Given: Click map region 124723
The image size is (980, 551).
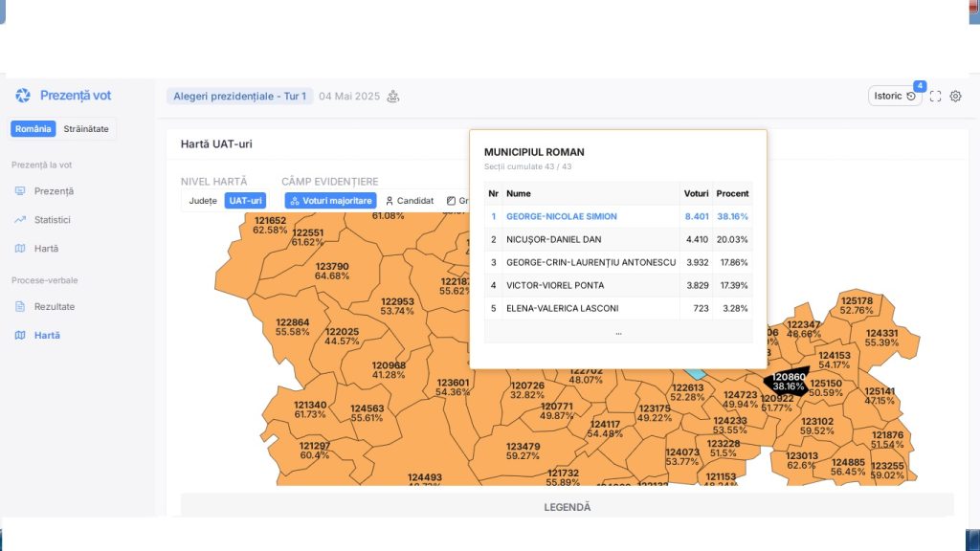Looking at the screenshot, I should click(740, 399).
